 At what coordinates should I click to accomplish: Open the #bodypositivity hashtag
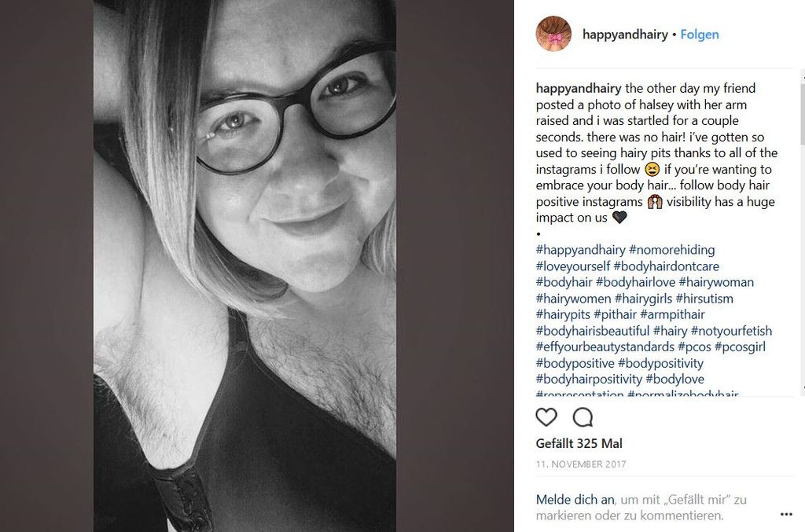pyautogui.click(x=660, y=363)
